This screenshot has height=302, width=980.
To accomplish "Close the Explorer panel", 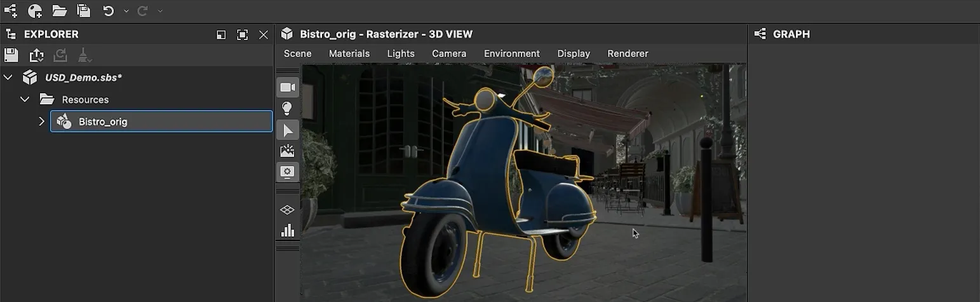I will click(x=264, y=35).
